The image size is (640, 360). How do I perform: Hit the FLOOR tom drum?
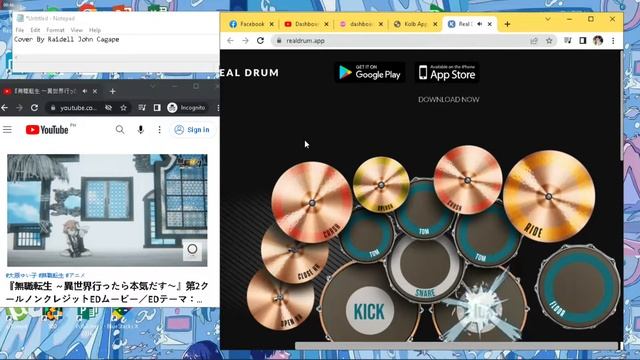click(578, 287)
